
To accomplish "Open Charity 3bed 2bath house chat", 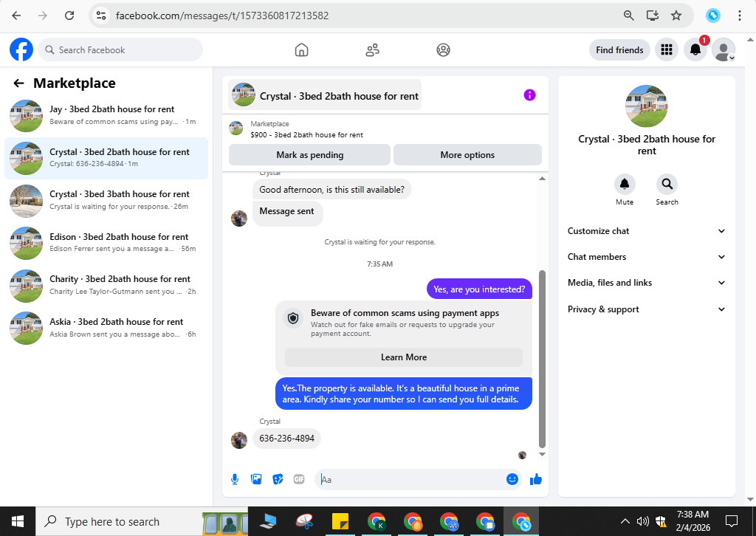I will pyautogui.click(x=106, y=286).
